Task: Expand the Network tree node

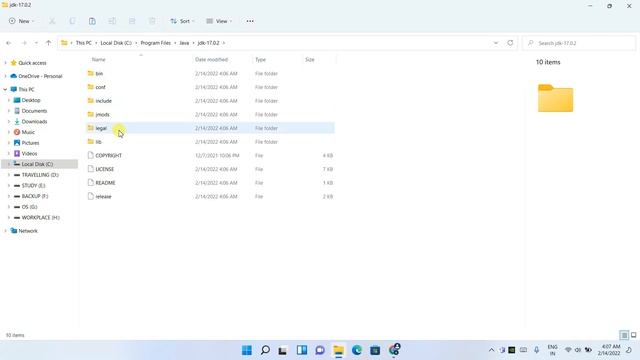Action: 5,231
